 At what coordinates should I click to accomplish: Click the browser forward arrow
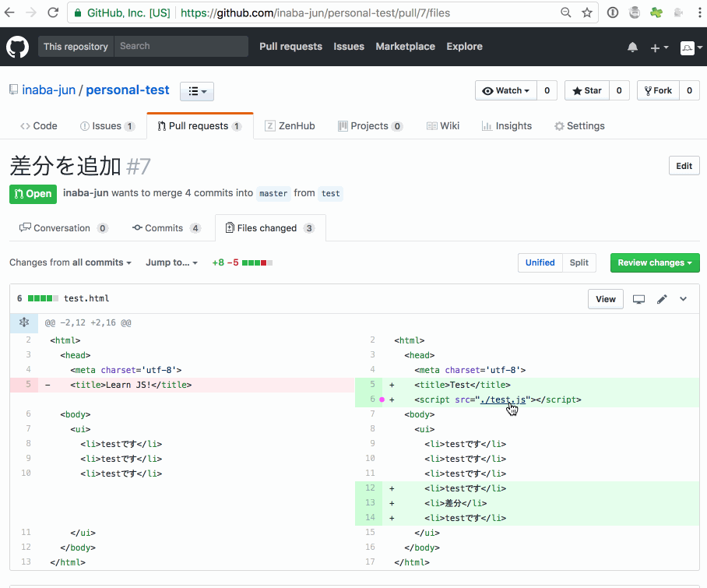(30, 12)
